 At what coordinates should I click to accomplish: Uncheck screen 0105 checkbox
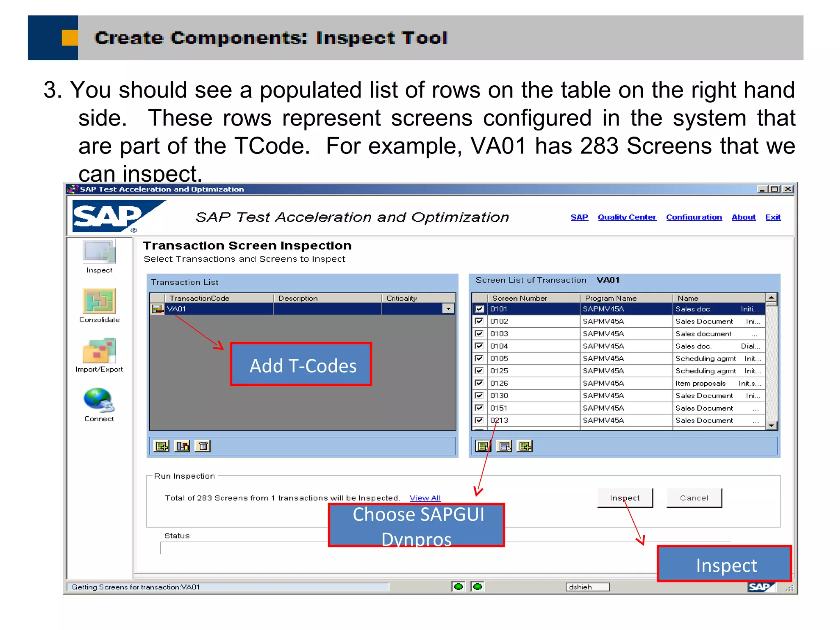(x=479, y=358)
